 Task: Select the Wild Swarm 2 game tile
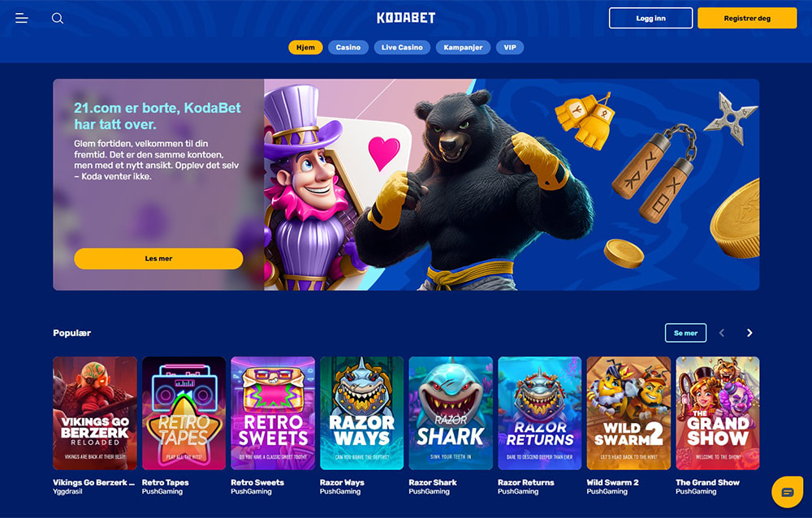click(628, 412)
